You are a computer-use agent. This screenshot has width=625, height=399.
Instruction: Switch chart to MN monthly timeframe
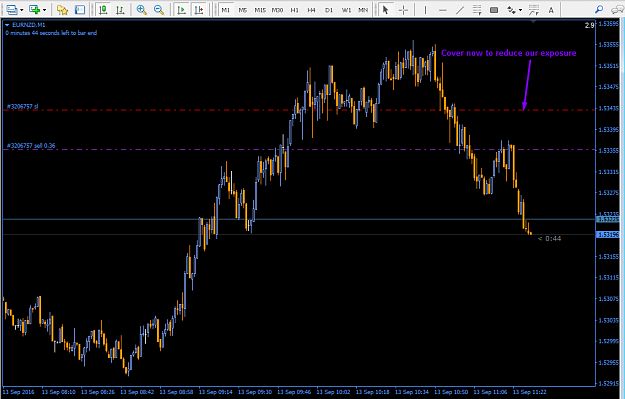pyautogui.click(x=363, y=10)
